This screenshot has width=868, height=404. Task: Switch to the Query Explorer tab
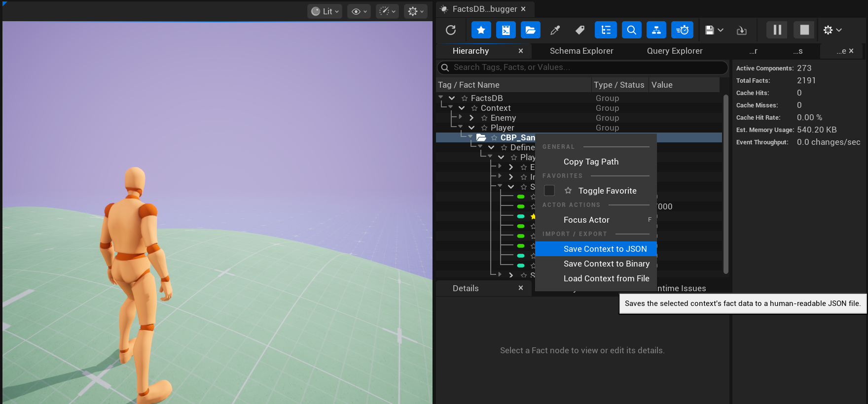coord(675,51)
